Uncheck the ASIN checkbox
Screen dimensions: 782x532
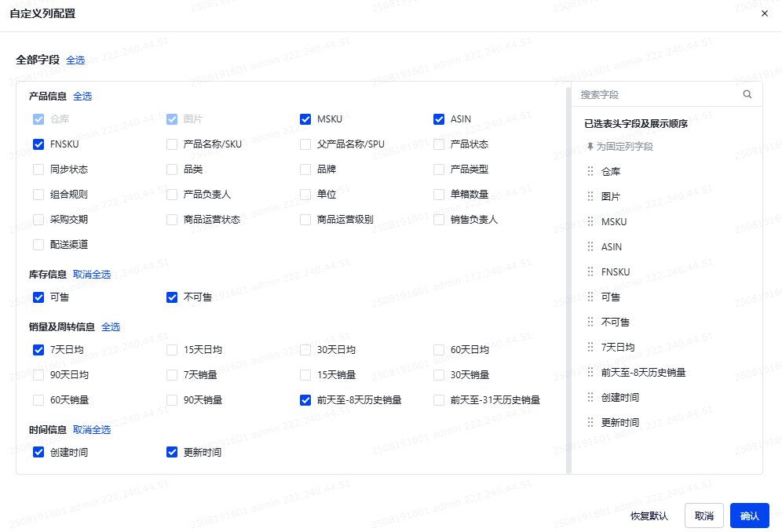pyautogui.click(x=439, y=119)
